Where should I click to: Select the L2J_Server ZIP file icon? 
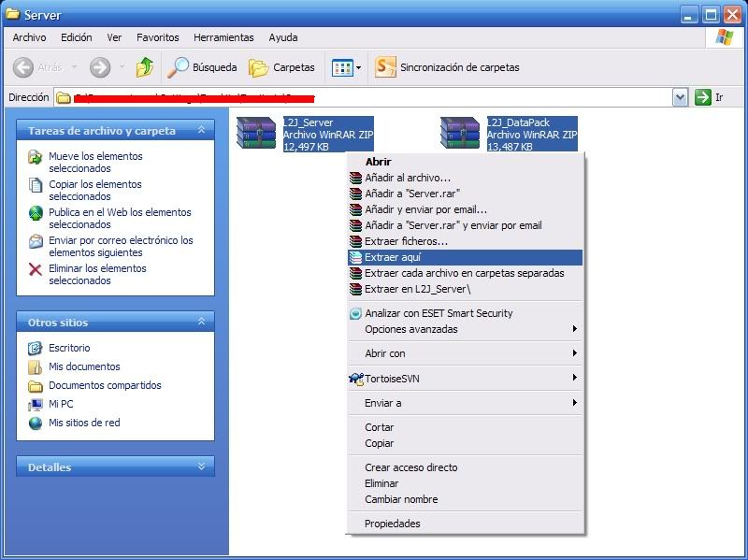click(x=252, y=133)
